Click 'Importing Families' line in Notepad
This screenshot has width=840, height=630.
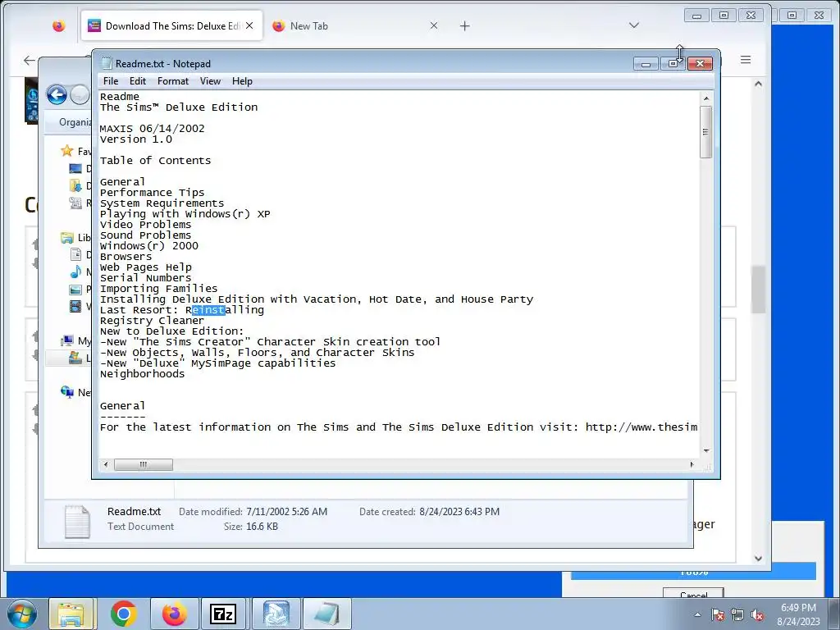[x=158, y=288]
